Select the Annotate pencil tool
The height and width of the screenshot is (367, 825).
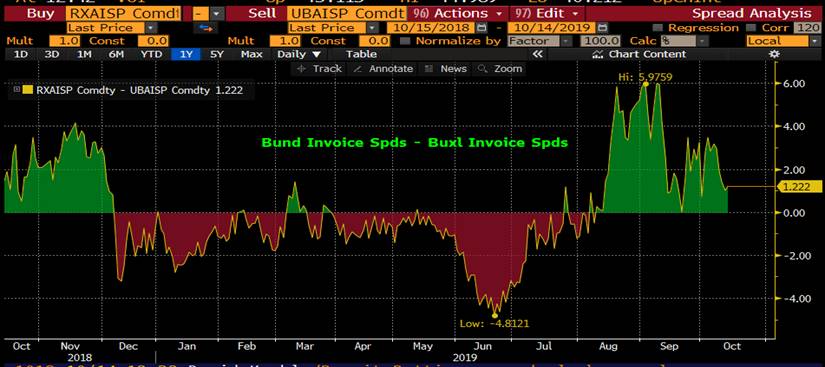coord(383,68)
